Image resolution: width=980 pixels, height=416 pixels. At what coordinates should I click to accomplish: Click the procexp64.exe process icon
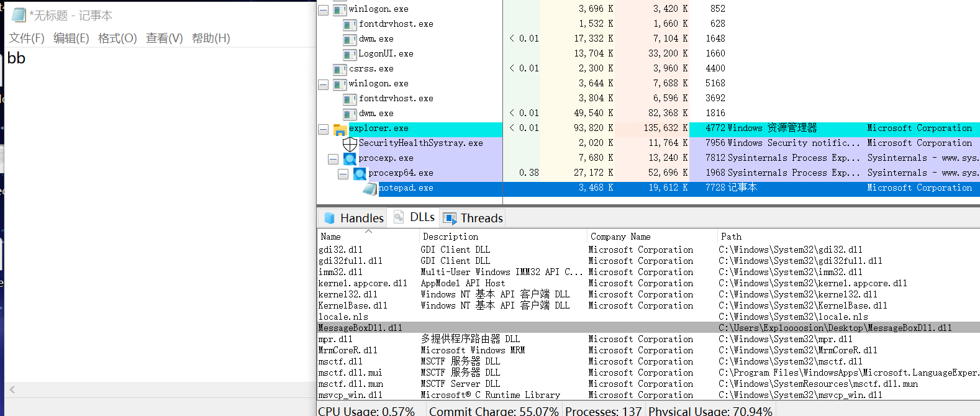pos(360,174)
